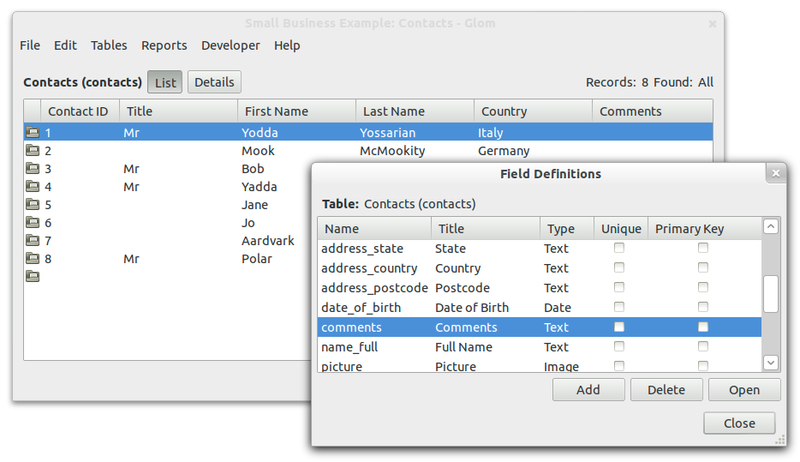Screen dimensions: 800x462
Task: Select the comments field name
Action: pyautogui.click(x=351, y=327)
